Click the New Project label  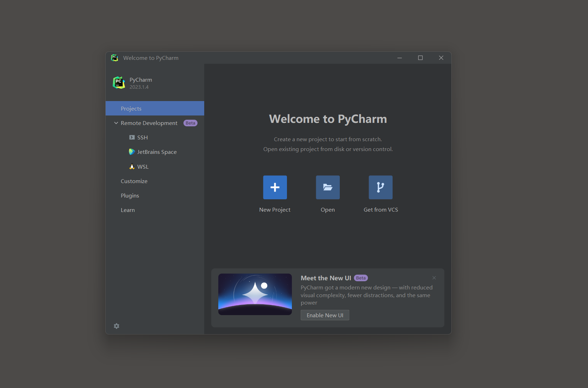coord(275,209)
